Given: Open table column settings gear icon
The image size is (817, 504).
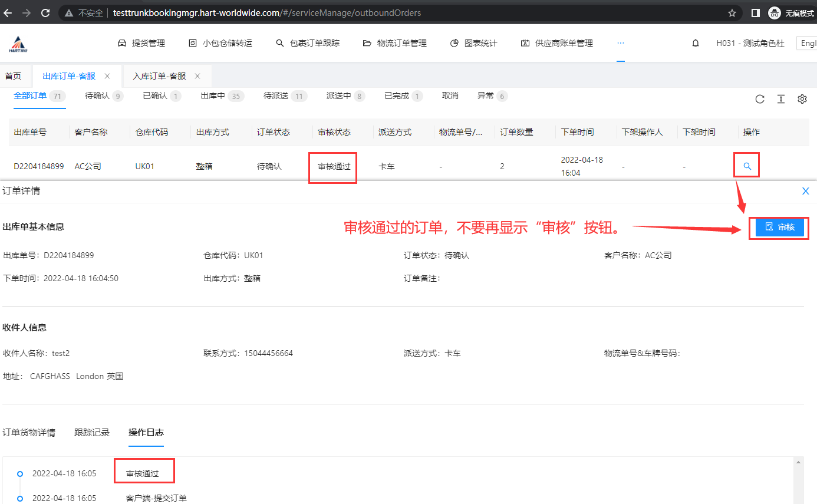Looking at the screenshot, I should 802,99.
